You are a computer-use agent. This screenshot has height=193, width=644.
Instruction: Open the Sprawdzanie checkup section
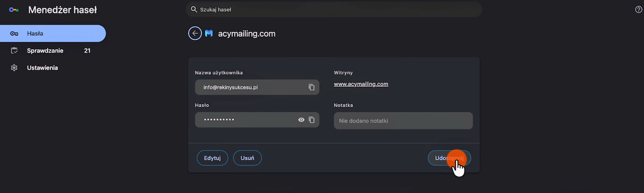click(x=53, y=50)
